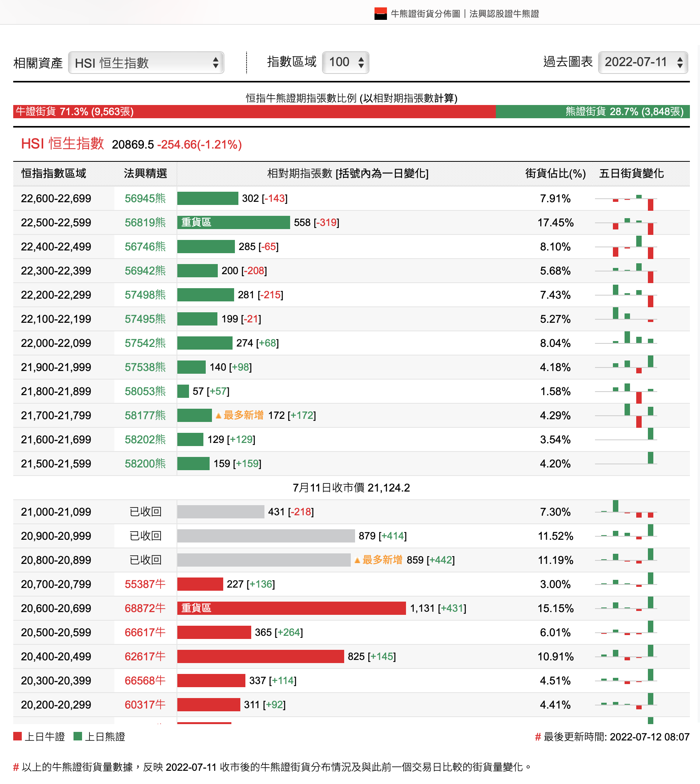Click the 五日街貨變化 column header

[x=632, y=173]
